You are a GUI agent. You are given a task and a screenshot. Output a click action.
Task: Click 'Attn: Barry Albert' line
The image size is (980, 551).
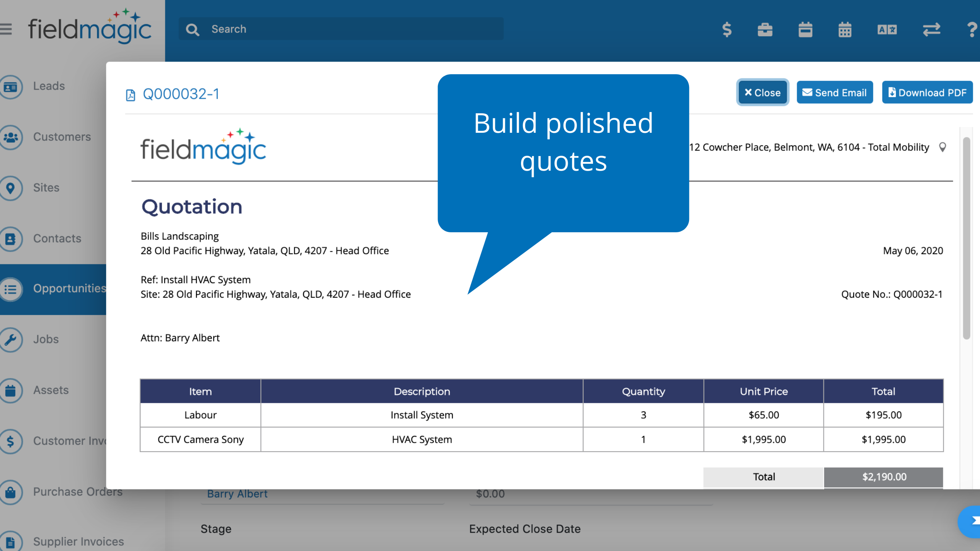coord(180,338)
